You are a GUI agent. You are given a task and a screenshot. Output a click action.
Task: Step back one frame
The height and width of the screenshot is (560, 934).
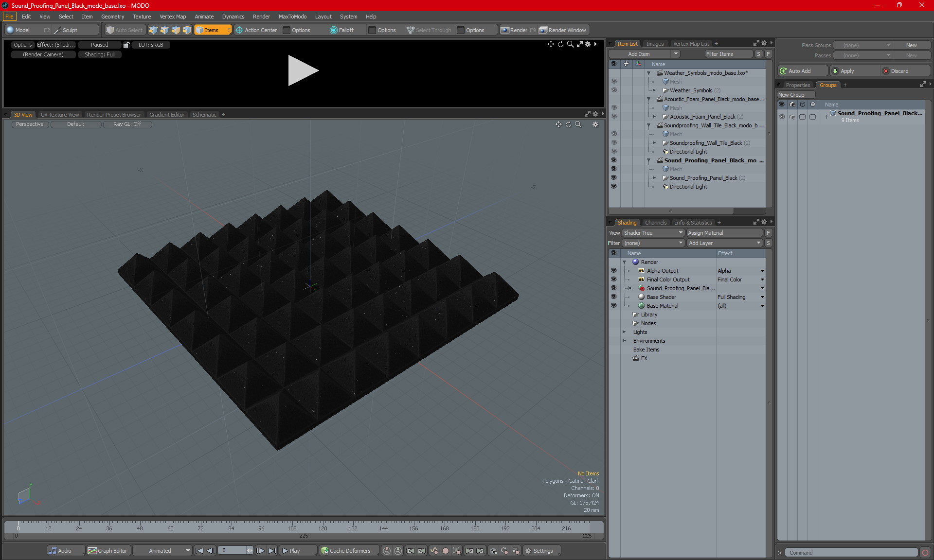(211, 551)
